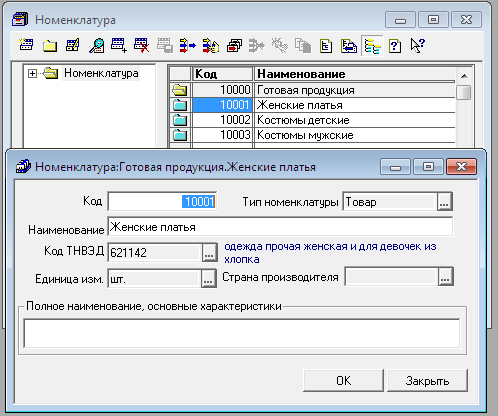Click the new group folder toolbar icon
Screen dimensions: 498x416
(x=50, y=45)
